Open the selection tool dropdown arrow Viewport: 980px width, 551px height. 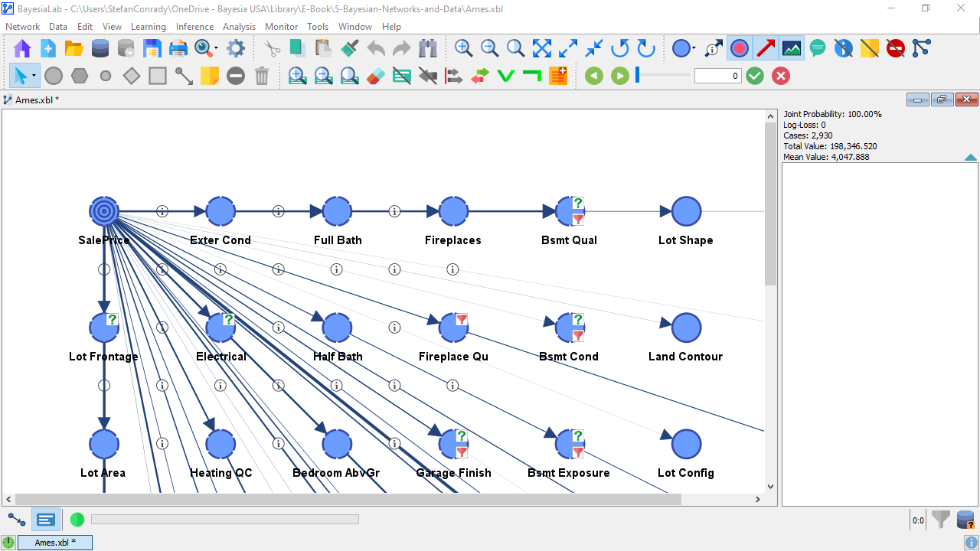(x=34, y=76)
